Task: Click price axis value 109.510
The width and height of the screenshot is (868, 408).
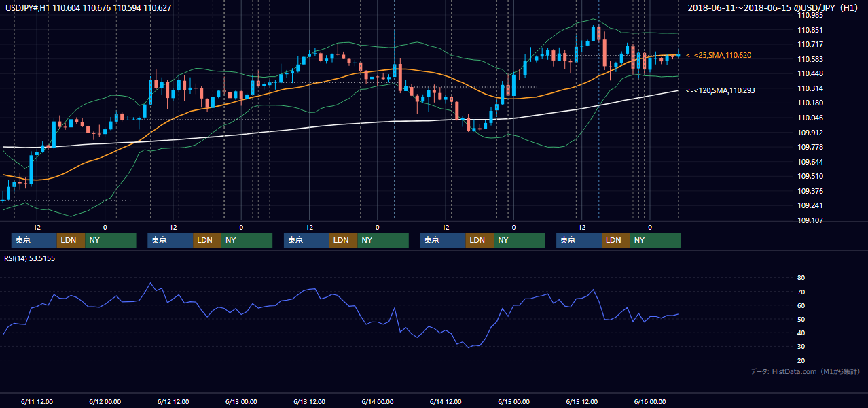Action: coord(810,176)
